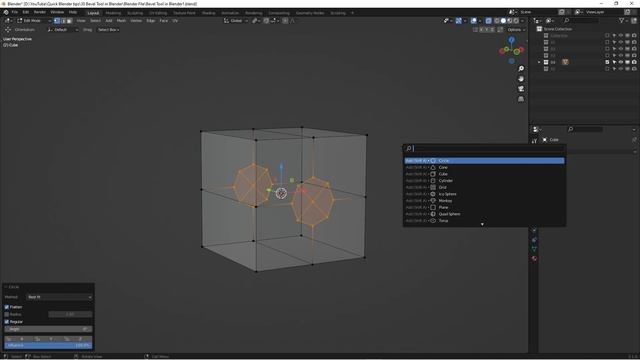The image size is (640, 360).
Task: Click the Angle field in Circle panel
Action: (x=48, y=329)
